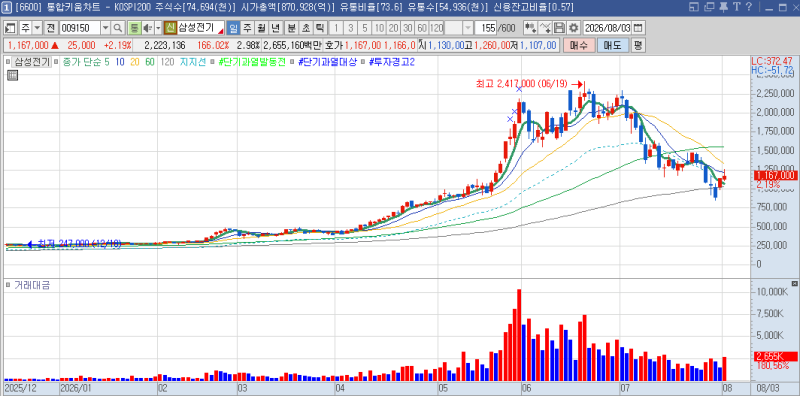Select the 60 interval button

point(422,28)
